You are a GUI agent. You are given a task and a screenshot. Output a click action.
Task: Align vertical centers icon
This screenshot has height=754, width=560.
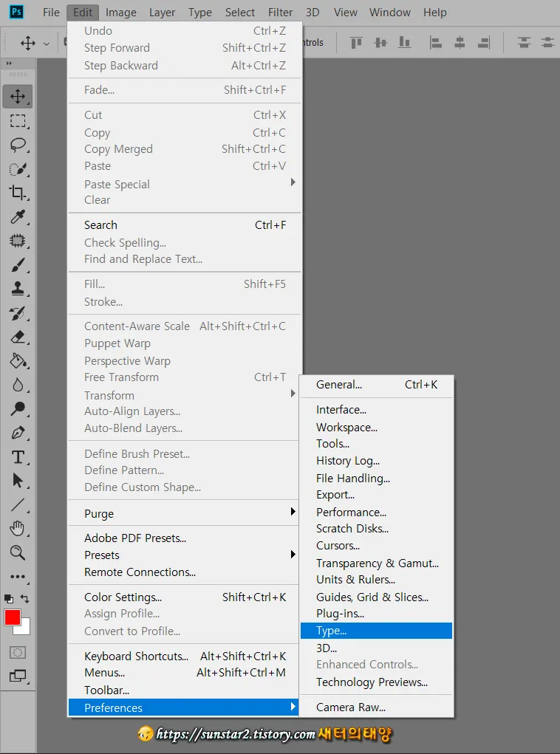coord(380,43)
